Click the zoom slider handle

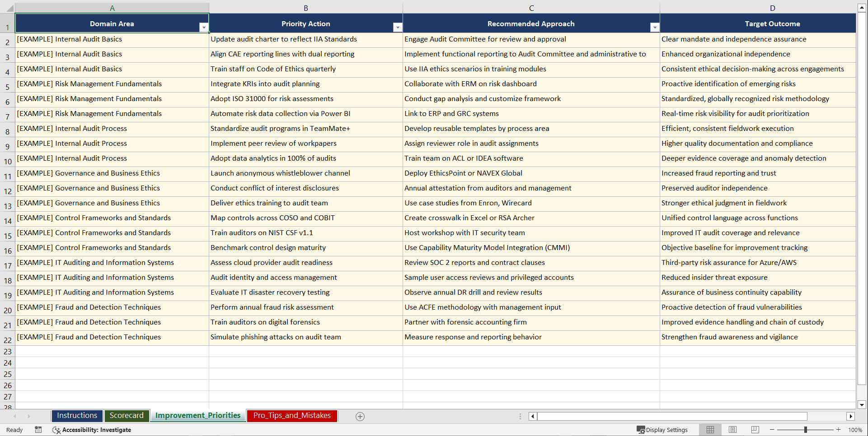(x=806, y=430)
